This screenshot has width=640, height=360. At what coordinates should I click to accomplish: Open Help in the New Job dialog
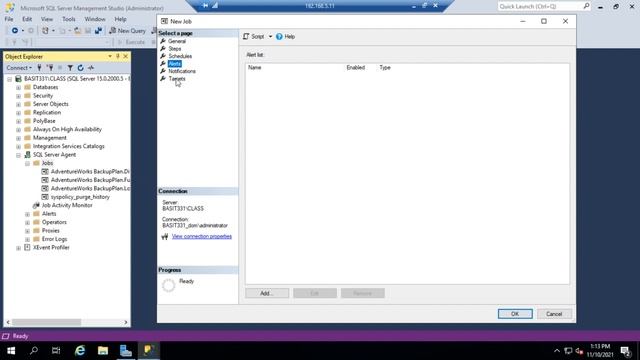click(x=285, y=36)
